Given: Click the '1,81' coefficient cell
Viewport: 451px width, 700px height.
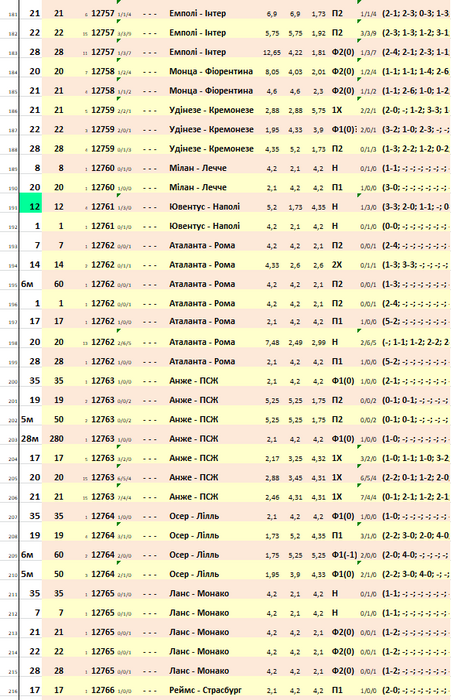Looking at the screenshot, I should pyautogui.click(x=318, y=52).
